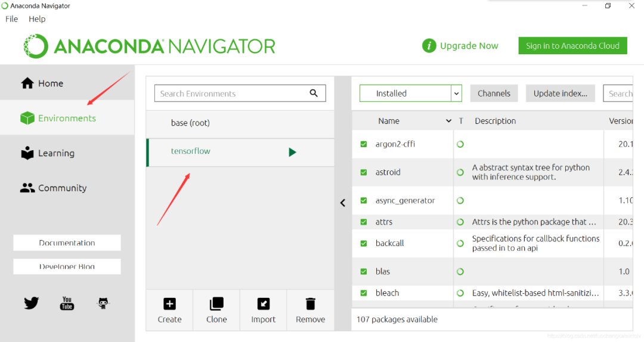Click the green play arrow on tensorflow

(292, 153)
